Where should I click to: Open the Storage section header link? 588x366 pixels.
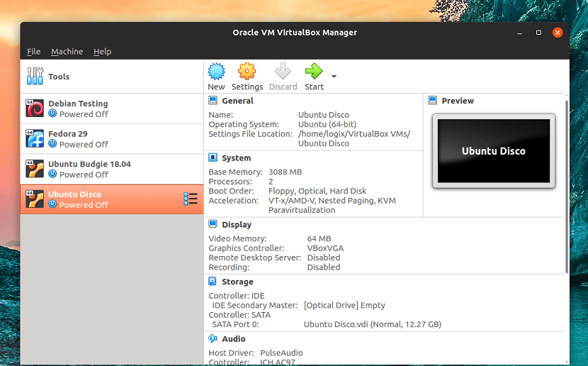(x=237, y=282)
